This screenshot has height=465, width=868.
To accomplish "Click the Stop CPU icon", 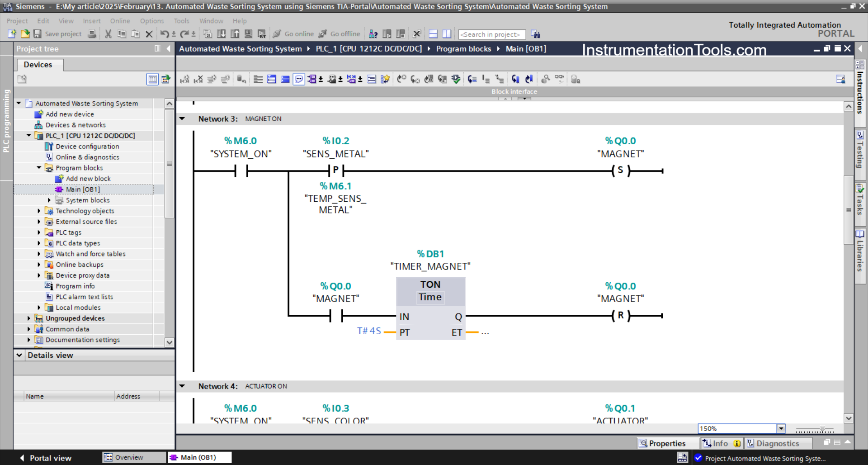I will tap(401, 34).
